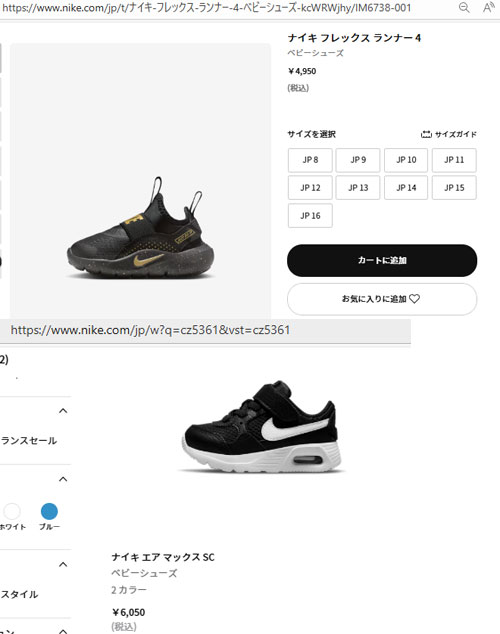The image size is (500, 634).
Task: Choose size JP 11
Action: point(454,160)
